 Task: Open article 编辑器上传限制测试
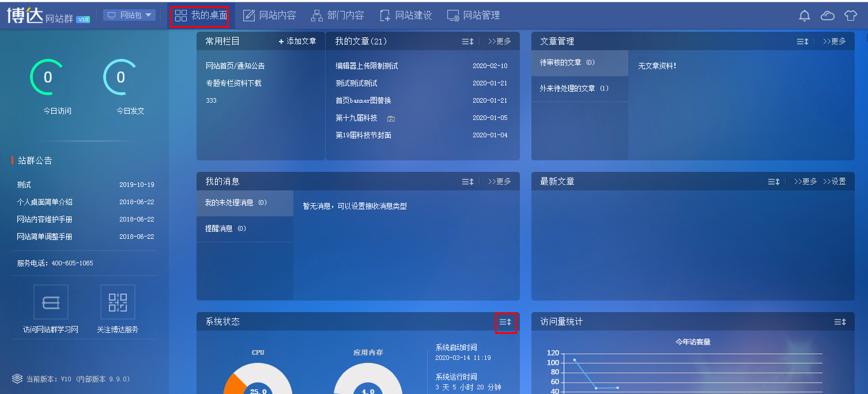[x=367, y=66]
